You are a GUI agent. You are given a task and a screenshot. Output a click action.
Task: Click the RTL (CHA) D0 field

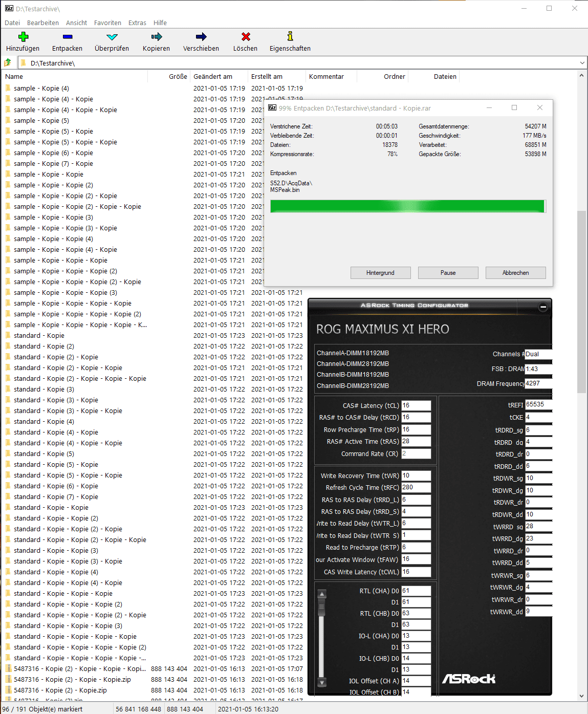416,591
